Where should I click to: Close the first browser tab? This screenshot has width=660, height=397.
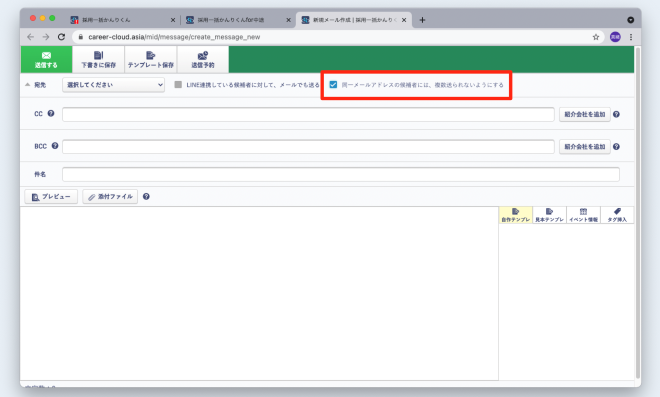173,20
